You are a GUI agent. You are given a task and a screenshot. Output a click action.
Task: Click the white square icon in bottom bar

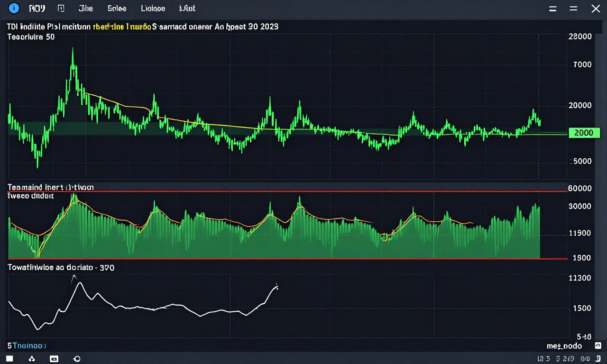click(10, 359)
